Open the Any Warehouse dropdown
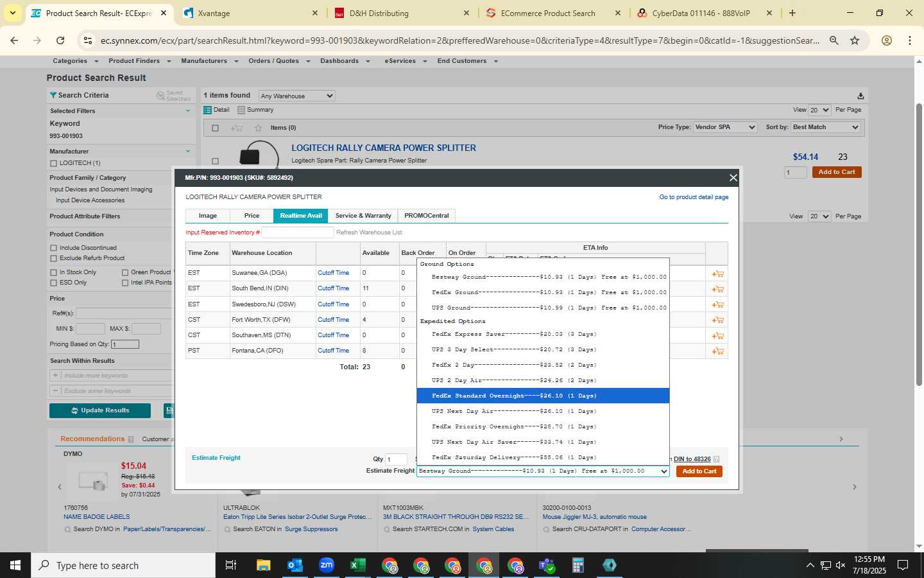Image resolution: width=924 pixels, height=578 pixels. tap(297, 96)
